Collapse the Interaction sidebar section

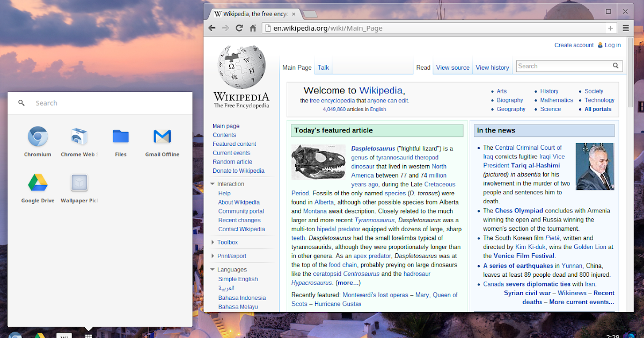(213, 184)
